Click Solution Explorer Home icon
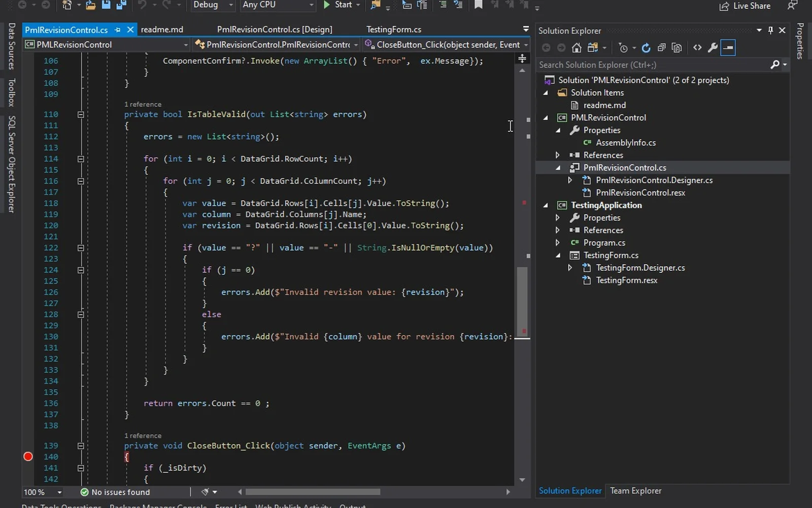The height and width of the screenshot is (508, 812). pyautogui.click(x=577, y=48)
